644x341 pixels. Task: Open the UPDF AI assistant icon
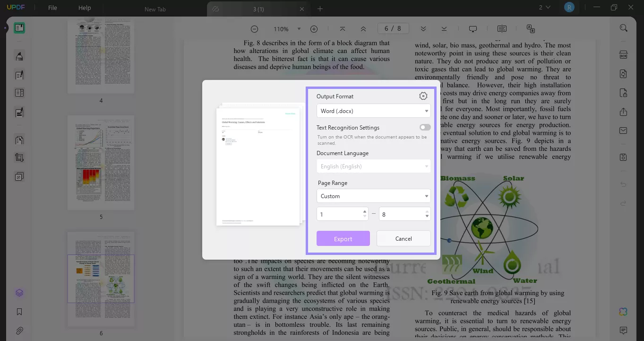click(x=623, y=312)
